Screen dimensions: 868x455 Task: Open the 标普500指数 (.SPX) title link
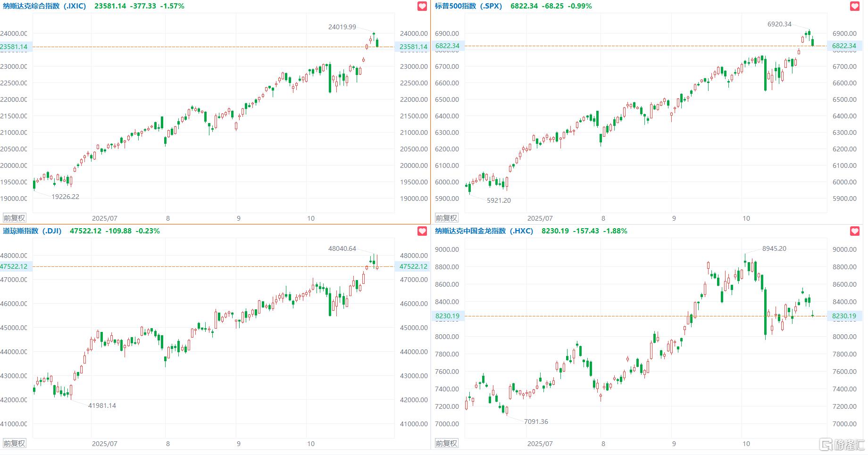click(468, 6)
